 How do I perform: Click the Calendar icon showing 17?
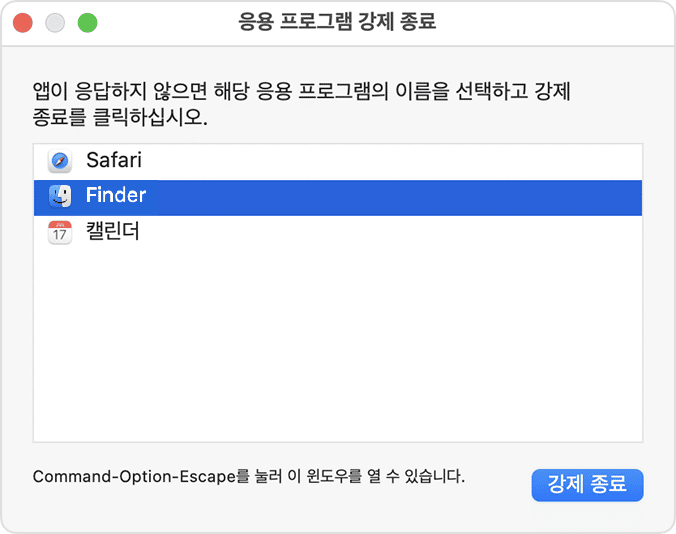60,233
